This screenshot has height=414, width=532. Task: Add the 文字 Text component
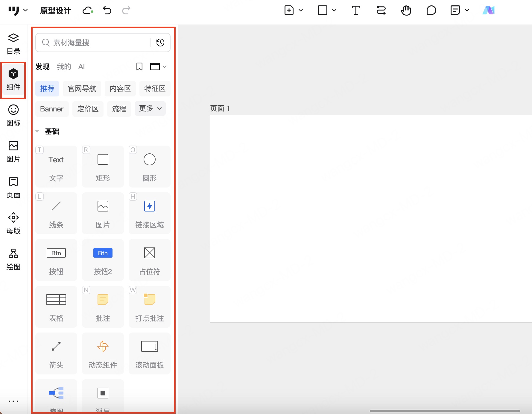(x=56, y=167)
